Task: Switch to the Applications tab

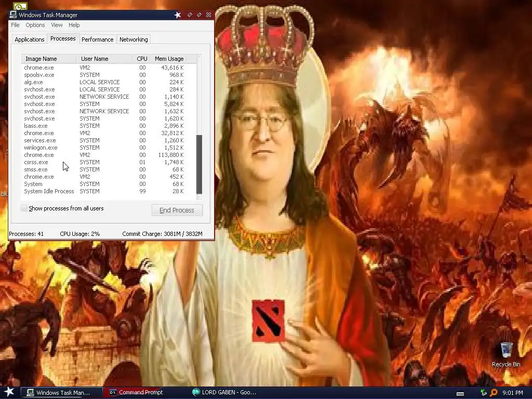Action: (30, 39)
